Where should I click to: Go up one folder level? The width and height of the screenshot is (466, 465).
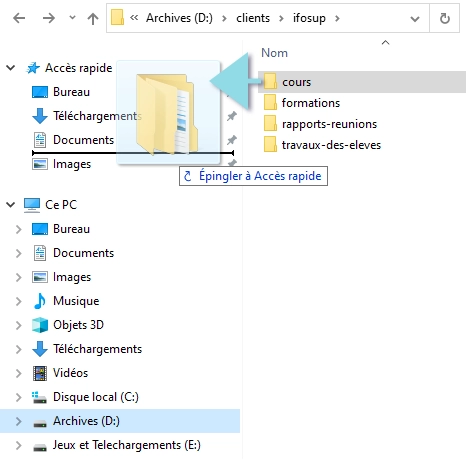point(93,19)
